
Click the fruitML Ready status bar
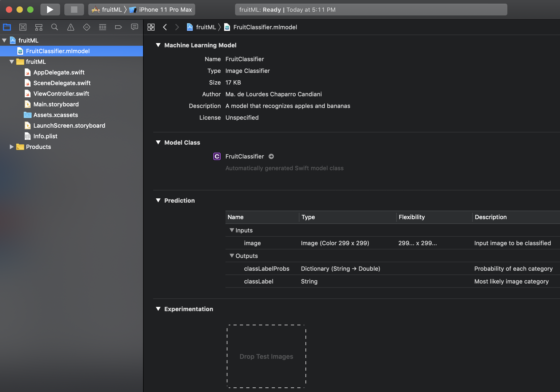pos(371,10)
